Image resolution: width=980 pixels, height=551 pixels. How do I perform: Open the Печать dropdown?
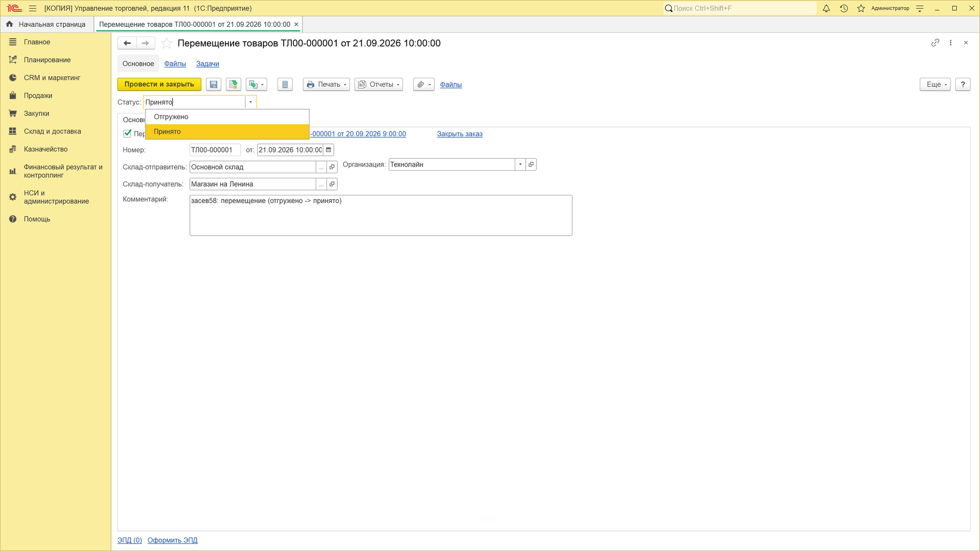point(326,85)
